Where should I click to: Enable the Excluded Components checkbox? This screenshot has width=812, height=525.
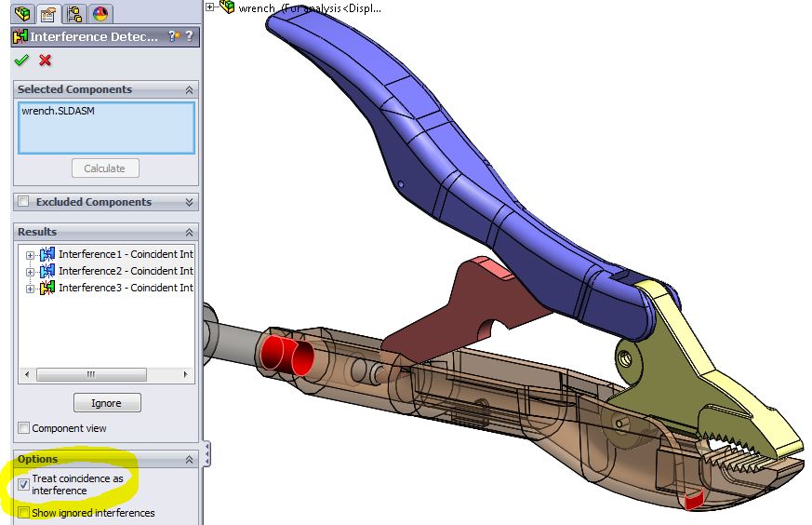tap(23, 202)
